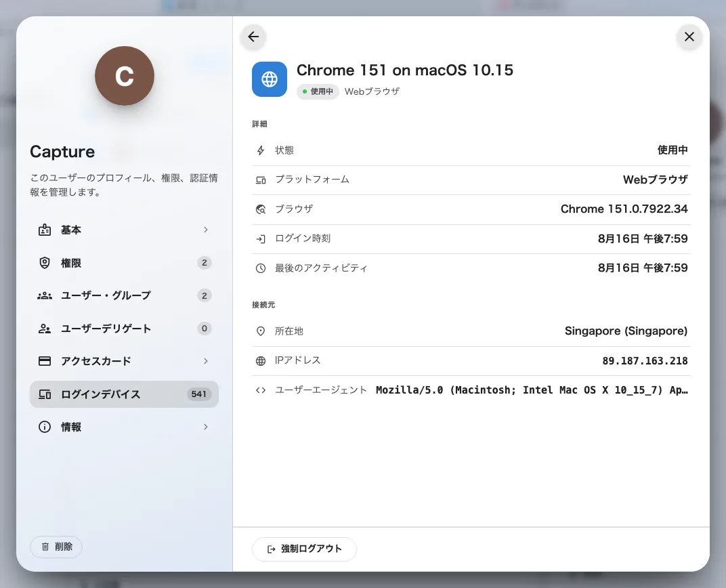The height and width of the screenshot is (588, 726).
Task: Click the brown C avatar circle
Action: (125, 76)
